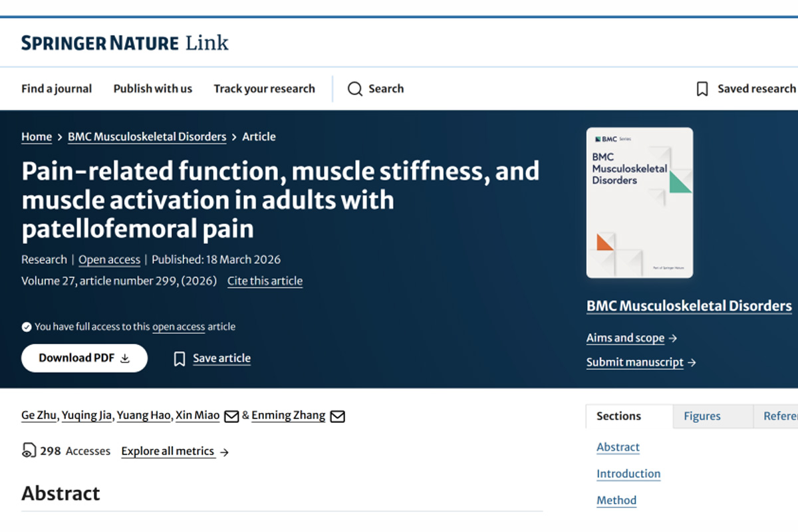Click the BMC Musculoskeletal Disorders journal cover
798x532 pixels.
pos(640,203)
